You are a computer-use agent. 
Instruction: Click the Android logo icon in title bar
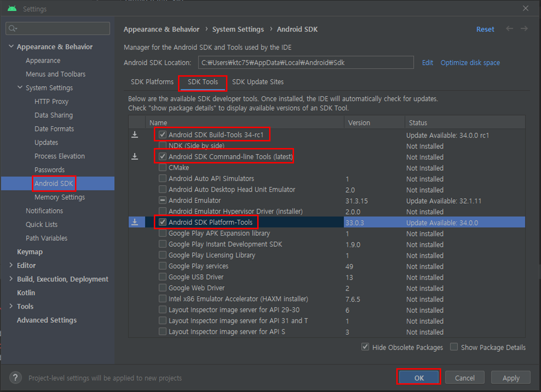coord(12,8)
